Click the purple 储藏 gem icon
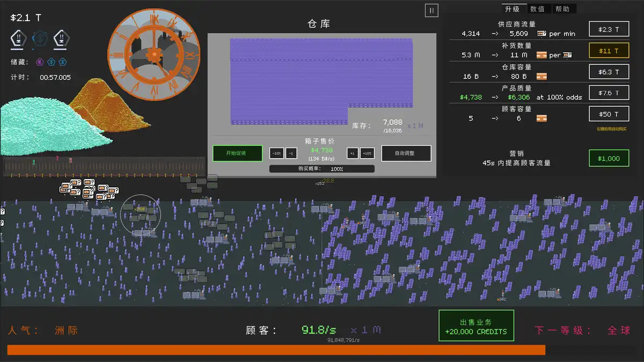 pos(40,62)
